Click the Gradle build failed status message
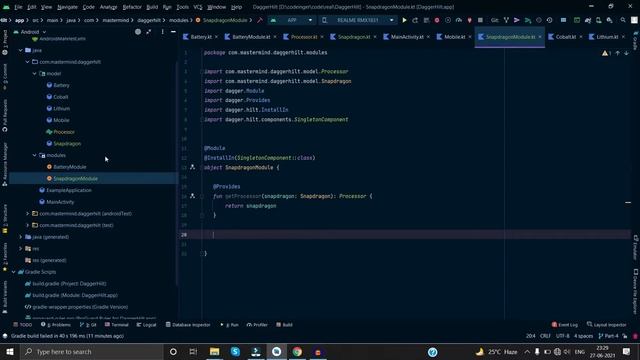The height and width of the screenshot is (360, 640). coord(67,336)
